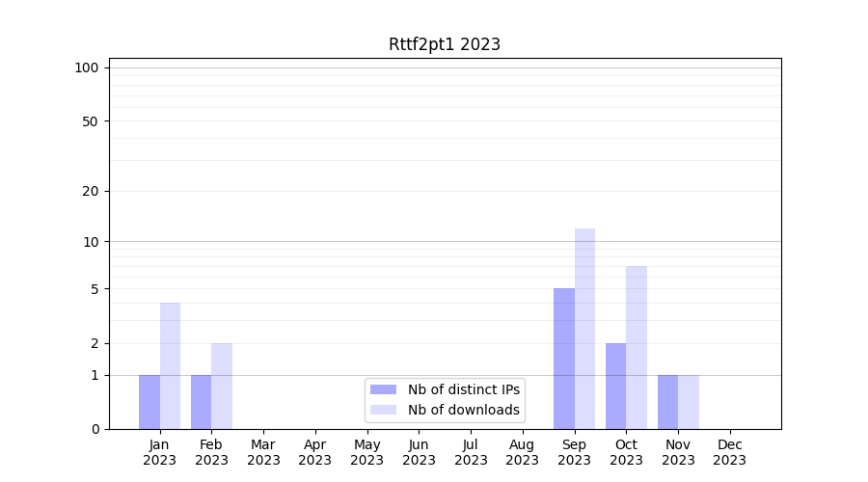
Task: Select the Dec 2023 x-axis label
Action: [729, 452]
